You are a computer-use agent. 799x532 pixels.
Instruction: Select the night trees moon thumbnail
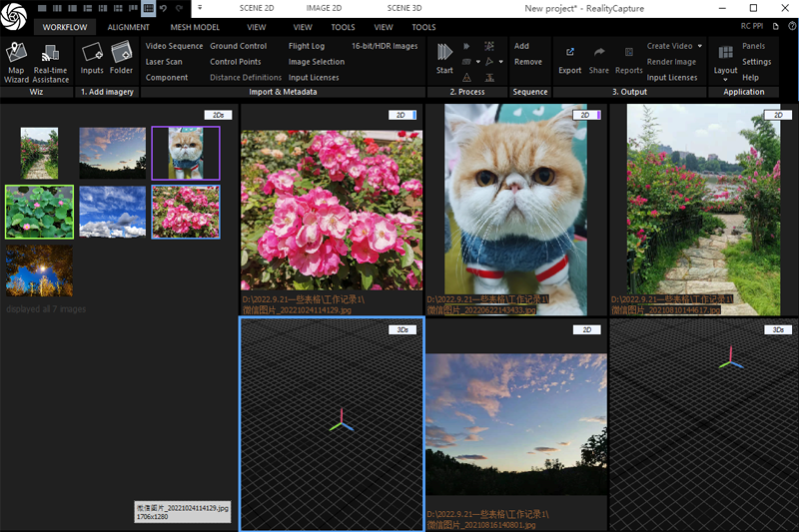[x=39, y=270]
